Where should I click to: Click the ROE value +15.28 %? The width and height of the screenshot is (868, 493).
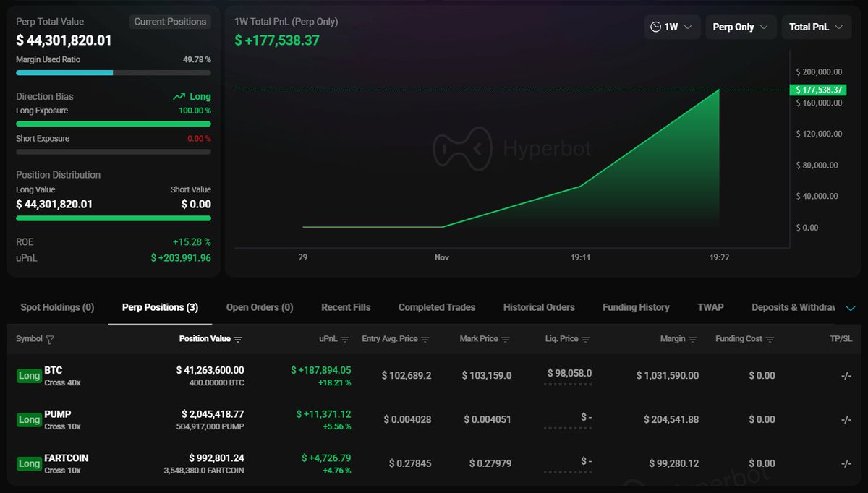[x=192, y=241]
